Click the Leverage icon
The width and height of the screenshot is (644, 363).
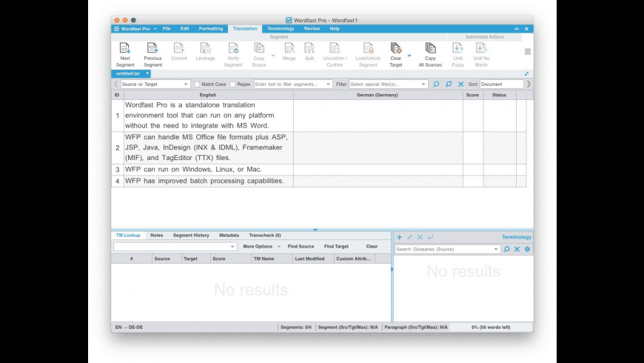click(205, 48)
